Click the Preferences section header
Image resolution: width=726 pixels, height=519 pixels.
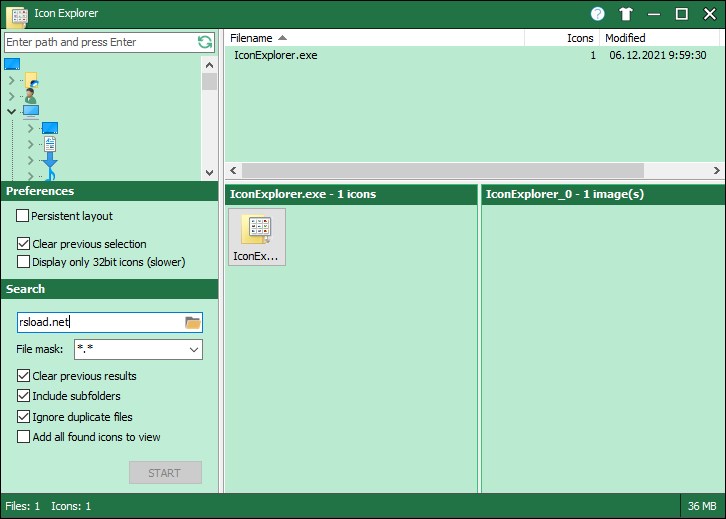click(x=110, y=191)
